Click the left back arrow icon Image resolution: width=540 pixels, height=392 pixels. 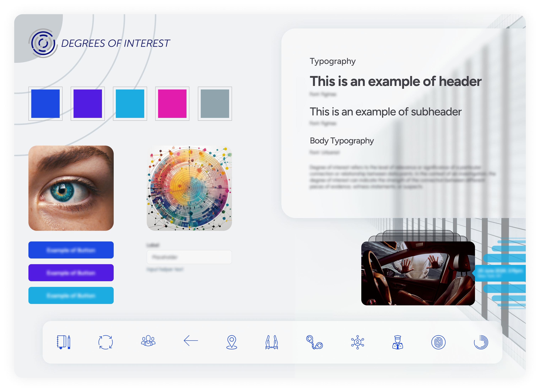pos(191,341)
